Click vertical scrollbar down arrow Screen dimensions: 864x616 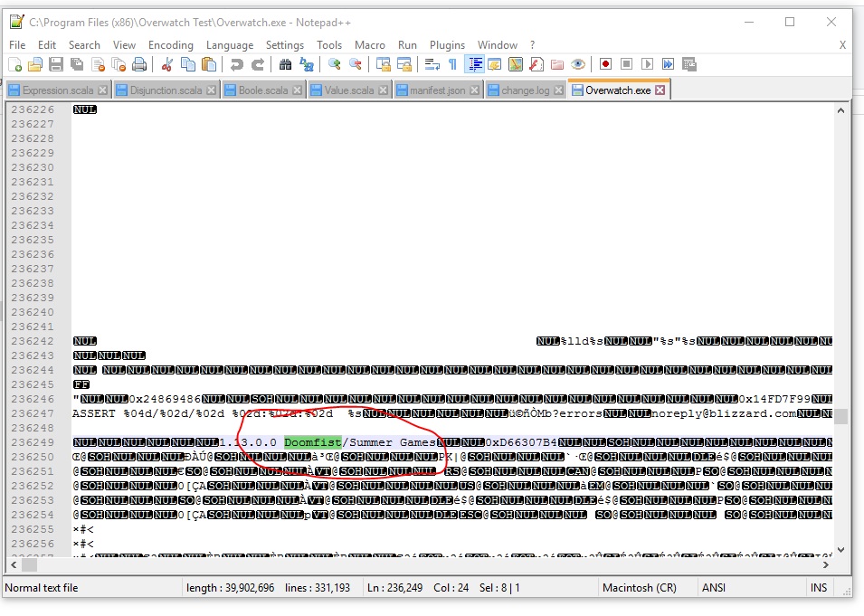(840, 549)
